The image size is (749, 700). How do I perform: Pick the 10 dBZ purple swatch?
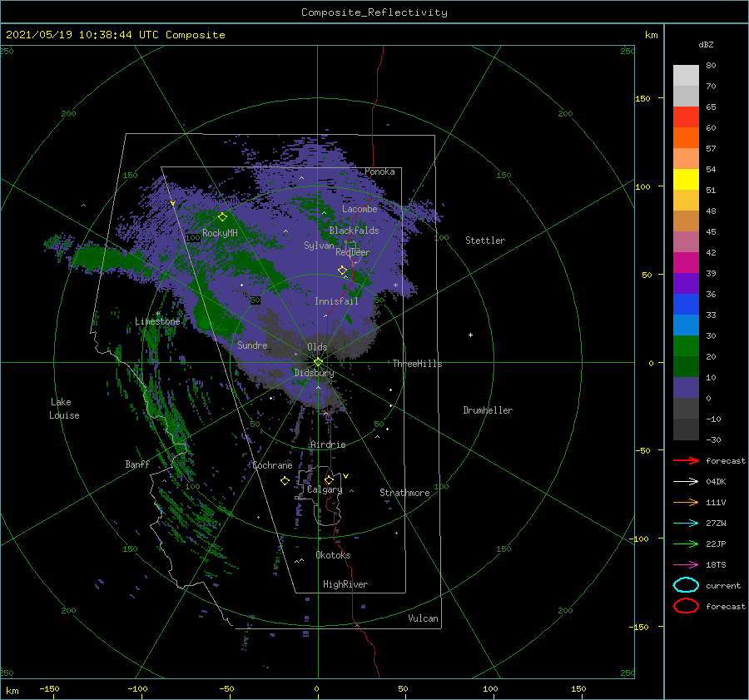point(686,387)
